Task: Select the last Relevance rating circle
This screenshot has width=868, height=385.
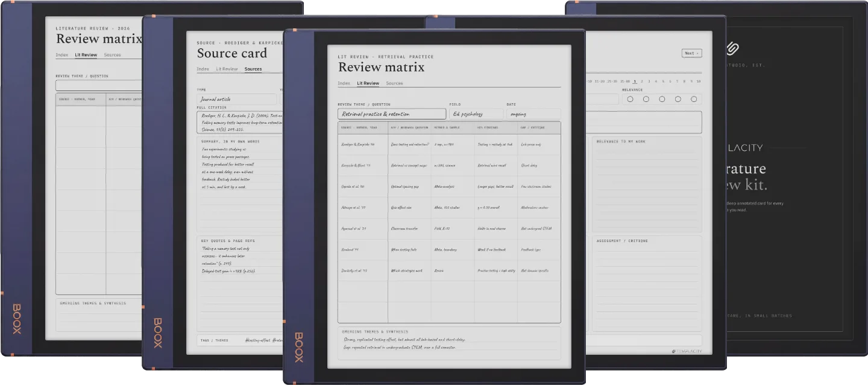Action: tap(694, 99)
